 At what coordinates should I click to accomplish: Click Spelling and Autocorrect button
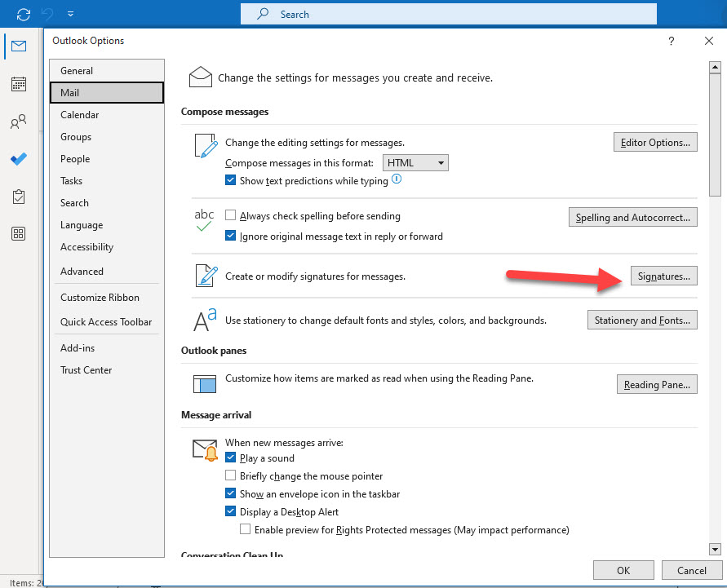point(633,217)
